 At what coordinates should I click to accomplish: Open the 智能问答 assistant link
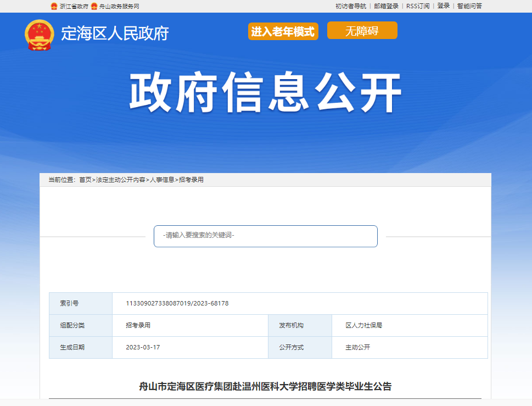(469, 6)
